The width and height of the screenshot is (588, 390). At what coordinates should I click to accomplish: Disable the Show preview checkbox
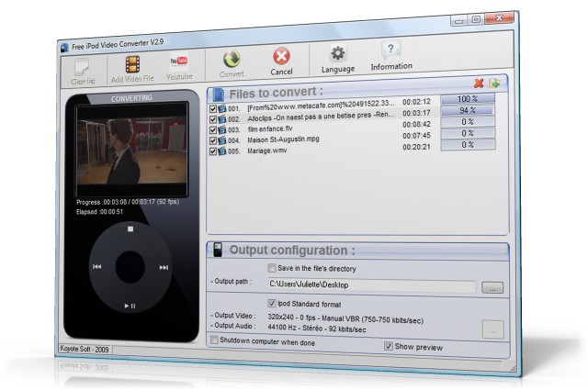pyautogui.click(x=389, y=346)
